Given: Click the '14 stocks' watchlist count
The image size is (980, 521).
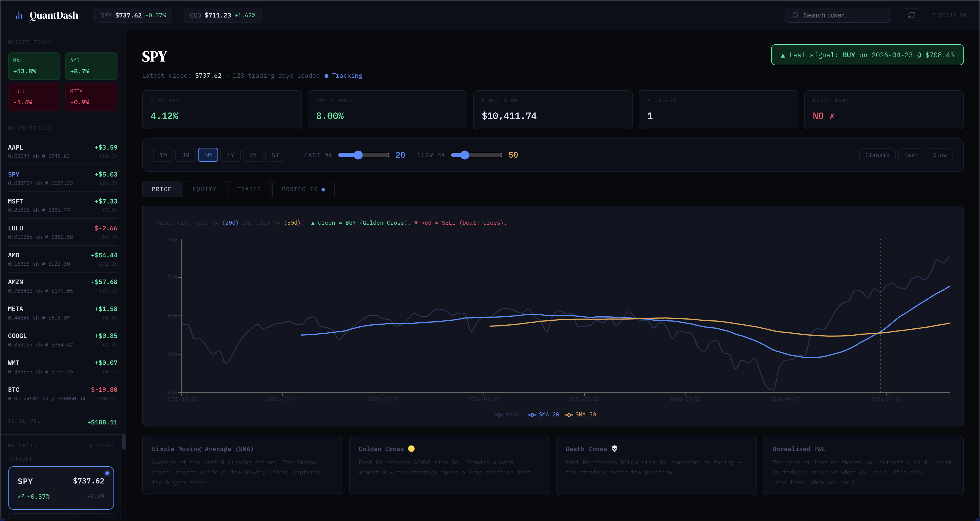Looking at the screenshot, I should tap(100, 446).
